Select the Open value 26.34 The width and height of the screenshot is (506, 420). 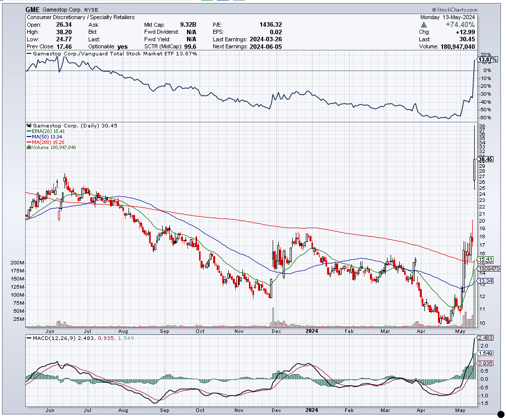coord(64,25)
